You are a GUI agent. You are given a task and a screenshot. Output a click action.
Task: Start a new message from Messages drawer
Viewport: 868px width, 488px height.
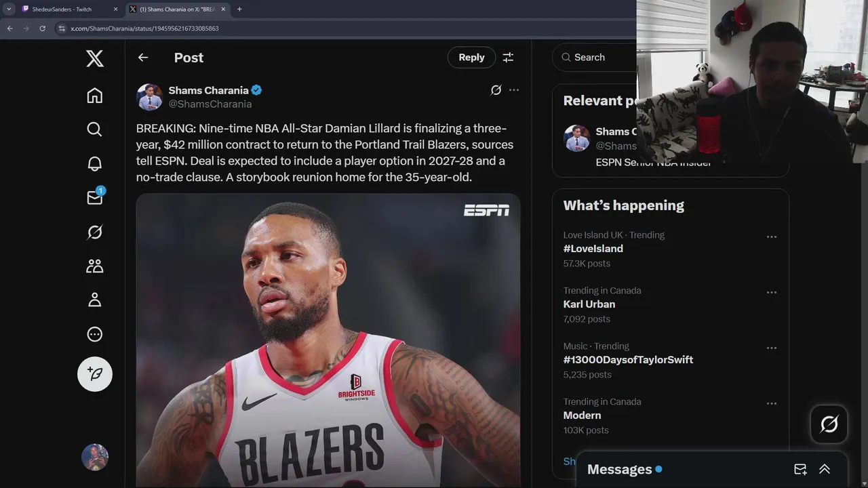tap(800, 469)
